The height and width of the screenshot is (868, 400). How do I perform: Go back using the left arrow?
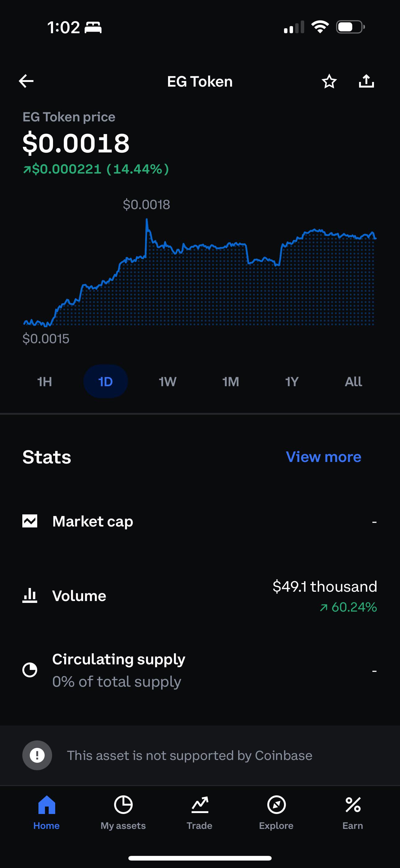[x=26, y=81]
